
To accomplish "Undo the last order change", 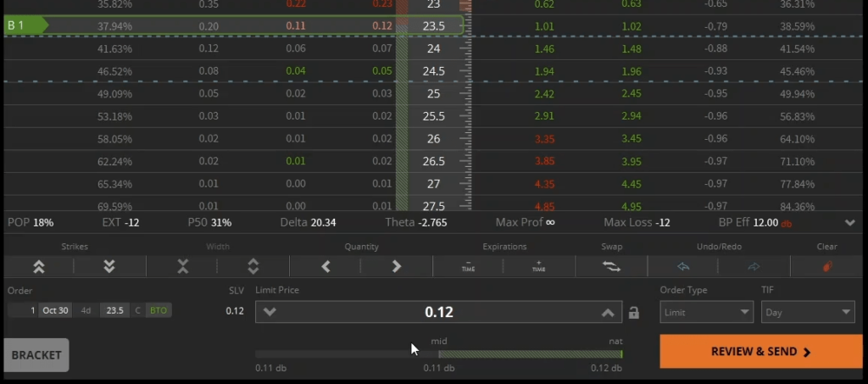I will 682,266.
